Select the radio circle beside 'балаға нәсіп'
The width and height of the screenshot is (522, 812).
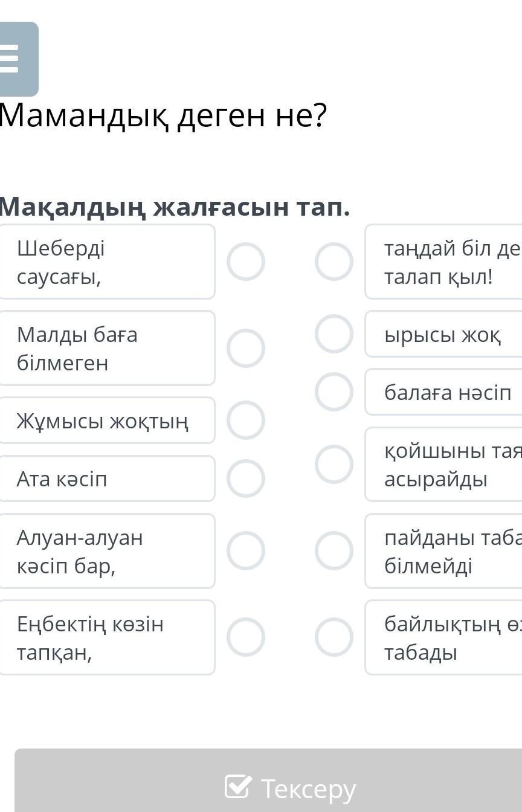[334, 392]
